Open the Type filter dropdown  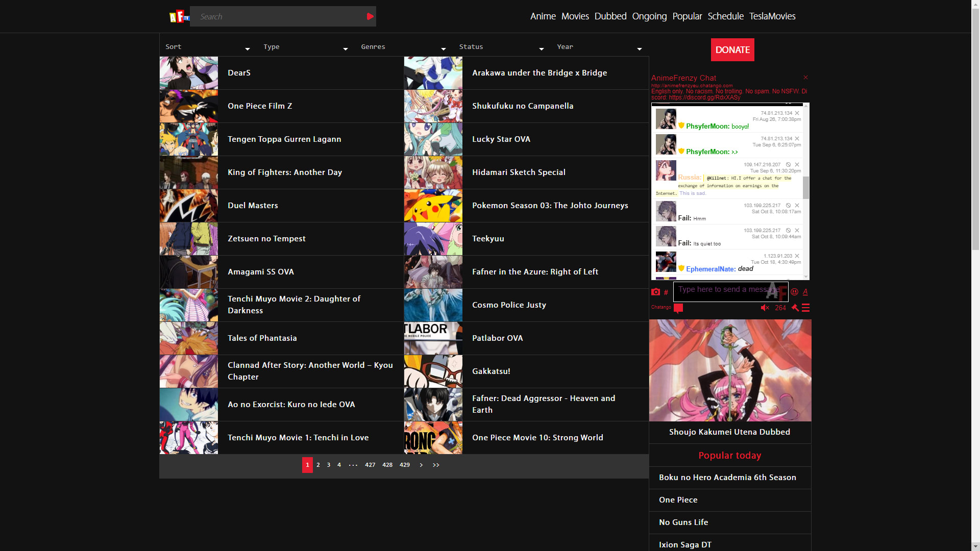(306, 46)
